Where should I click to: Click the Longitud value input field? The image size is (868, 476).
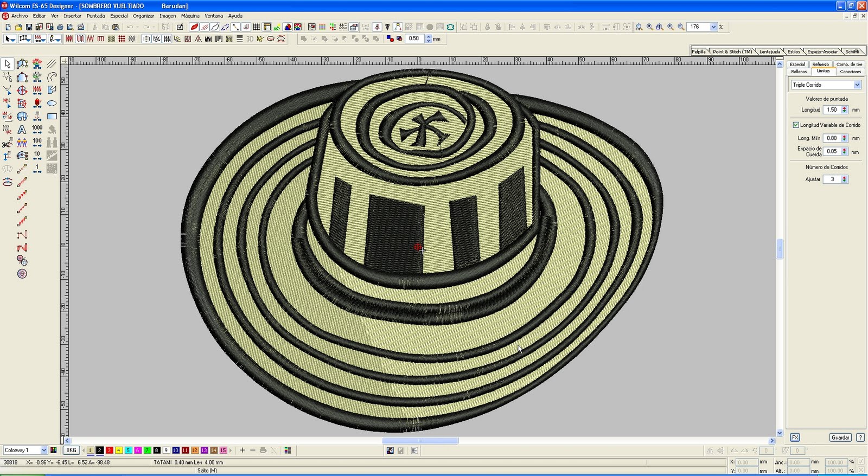point(832,110)
